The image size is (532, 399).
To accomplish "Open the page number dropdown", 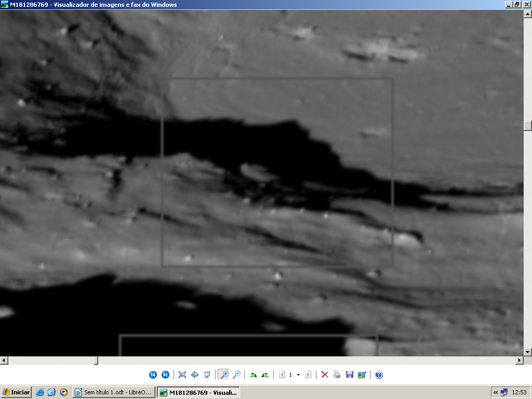I will pyautogui.click(x=298, y=375).
